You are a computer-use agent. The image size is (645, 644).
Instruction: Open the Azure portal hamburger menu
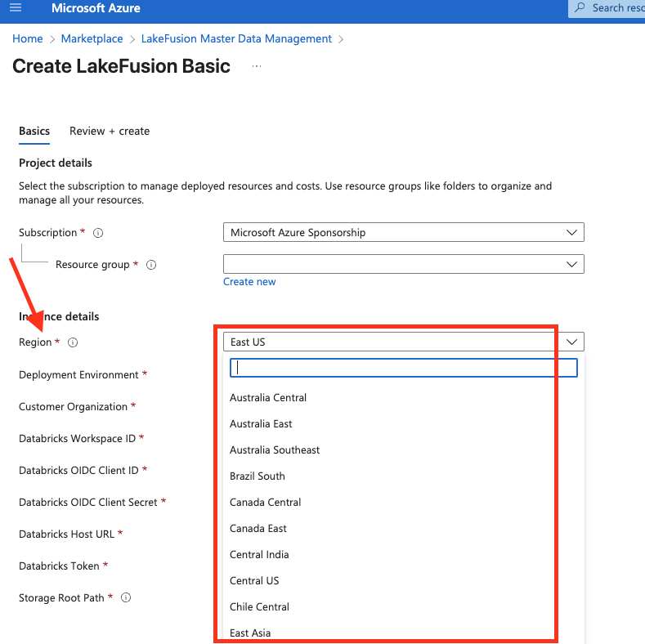point(16,7)
